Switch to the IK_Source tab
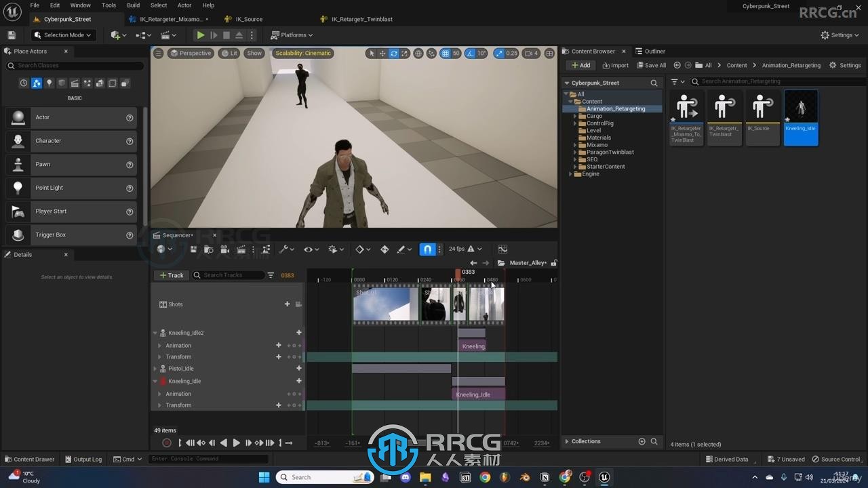Image resolution: width=868 pixels, height=488 pixels. [x=248, y=19]
